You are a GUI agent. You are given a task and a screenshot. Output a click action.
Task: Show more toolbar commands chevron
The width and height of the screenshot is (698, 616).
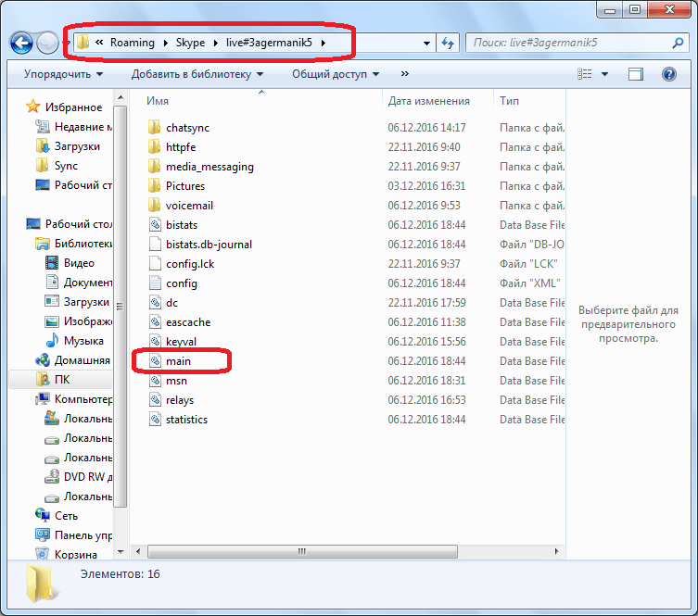click(405, 74)
